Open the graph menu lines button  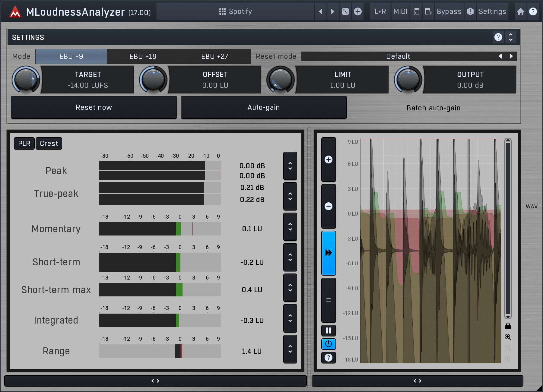pyautogui.click(x=328, y=300)
